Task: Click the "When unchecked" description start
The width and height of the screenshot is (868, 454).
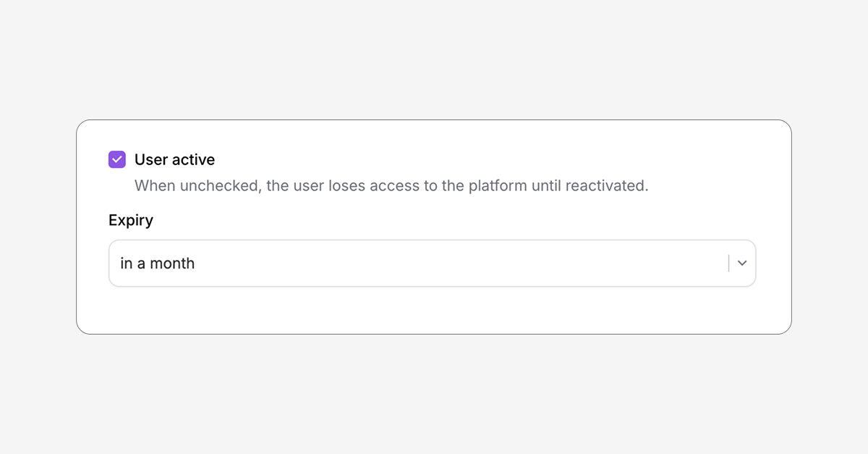Action: tap(196, 185)
